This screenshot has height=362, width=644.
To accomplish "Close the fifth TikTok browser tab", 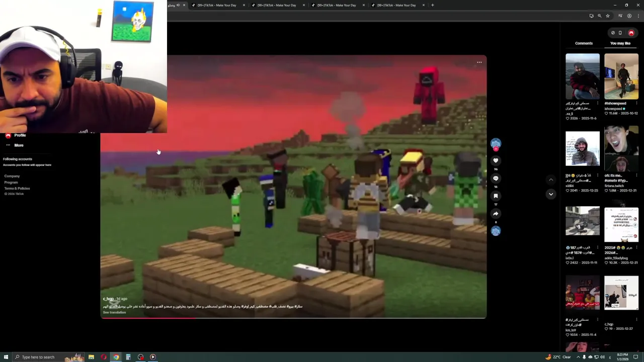I will click(424, 5).
